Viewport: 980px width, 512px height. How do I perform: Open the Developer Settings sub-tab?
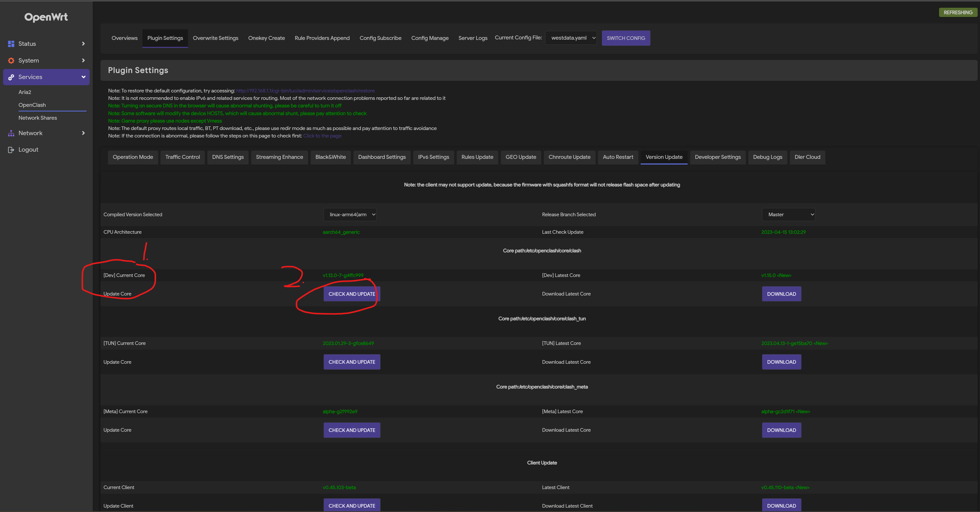click(718, 157)
